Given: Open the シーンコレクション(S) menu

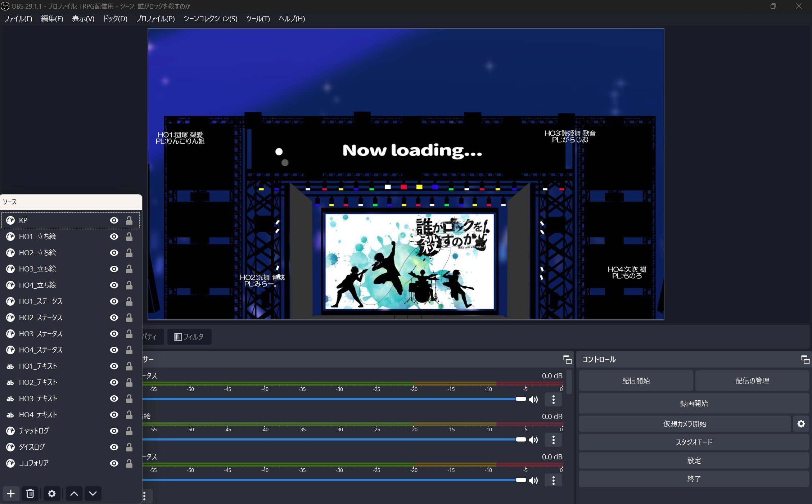Looking at the screenshot, I should [x=210, y=19].
